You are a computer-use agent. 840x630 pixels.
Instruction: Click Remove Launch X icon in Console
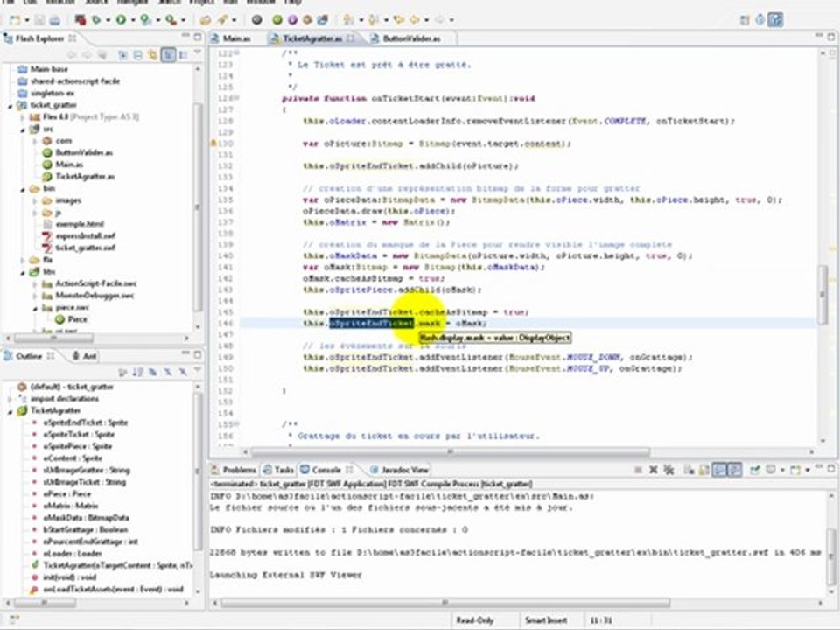[654, 470]
